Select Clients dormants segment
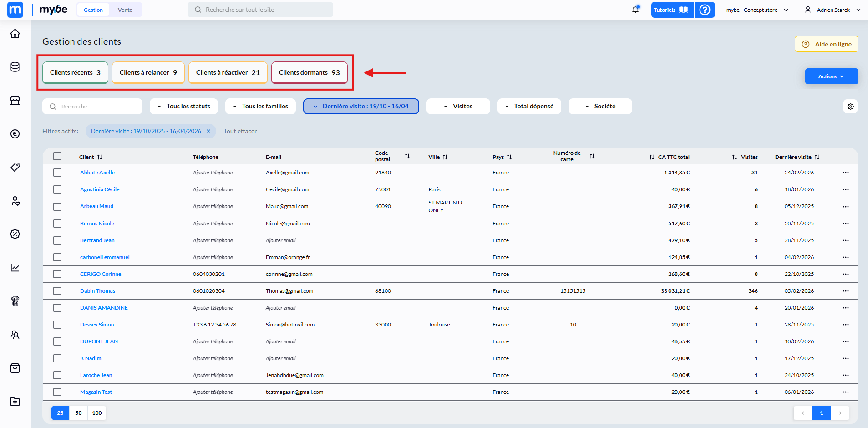This screenshot has height=428, width=868. click(310, 72)
